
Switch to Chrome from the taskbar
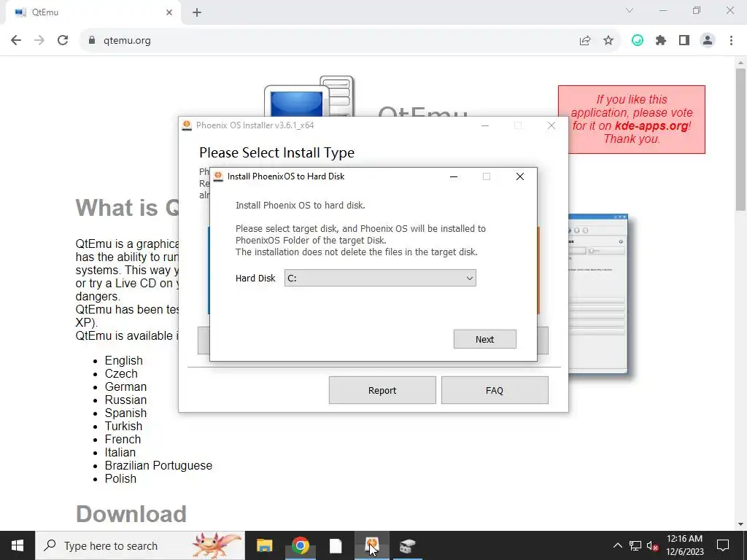point(300,545)
